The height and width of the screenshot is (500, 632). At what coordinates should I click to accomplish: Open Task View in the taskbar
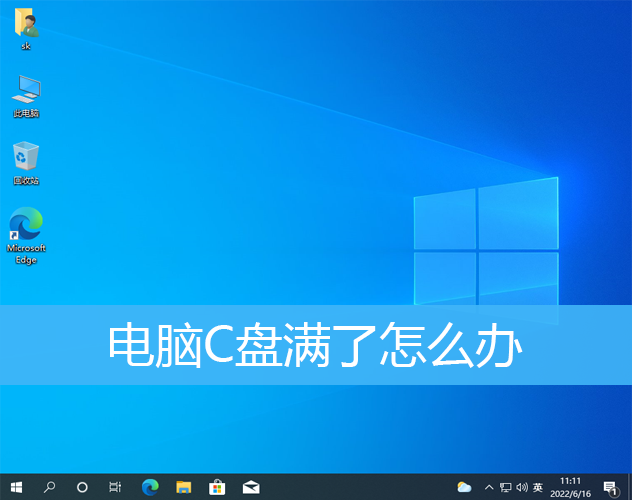coord(115,487)
